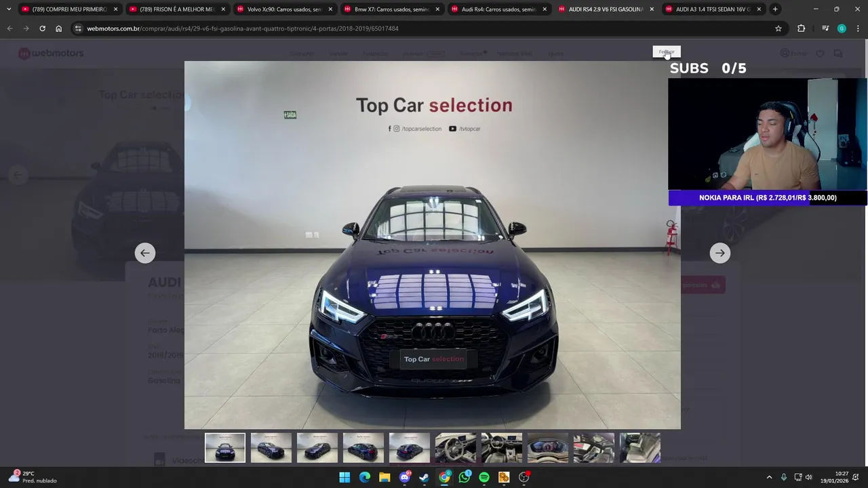Close the Bmw X7 tab
Image resolution: width=868 pixels, height=488 pixels.
point(437,9)
